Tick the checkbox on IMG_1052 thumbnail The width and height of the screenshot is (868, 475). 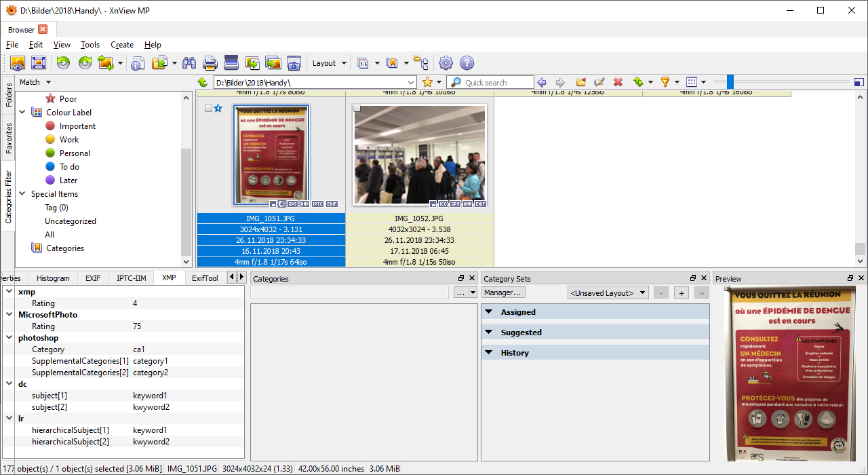click(357, 109)
